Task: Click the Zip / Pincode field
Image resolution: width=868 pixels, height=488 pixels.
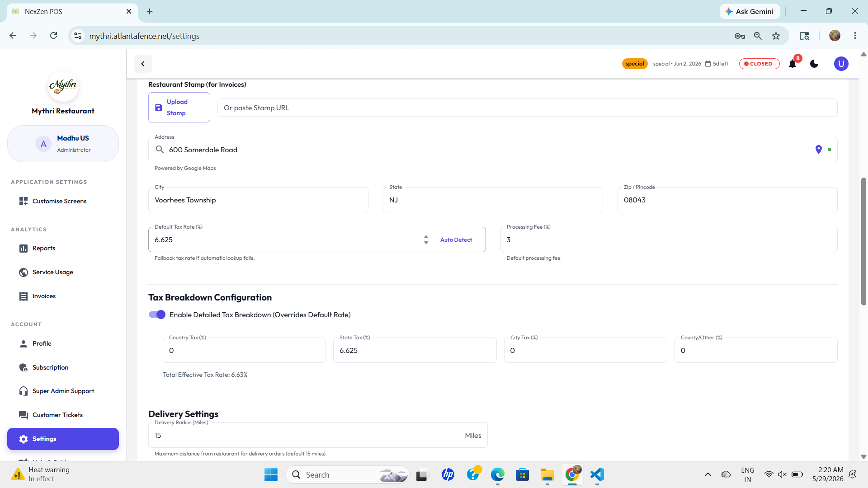Action: [727, 200]
